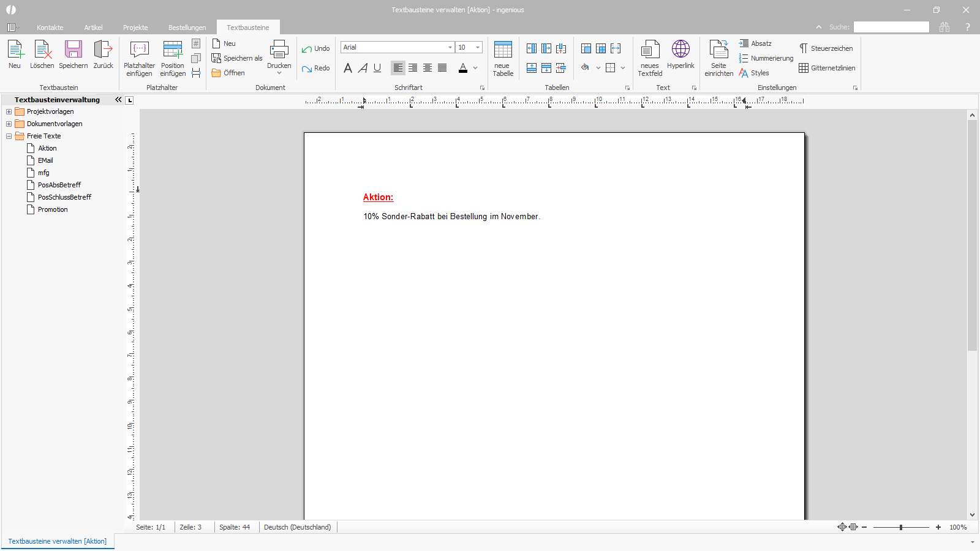Align text to the left
Image resolution: width=980 pixels, height=551 pixels.
click(x=398, y=68)
